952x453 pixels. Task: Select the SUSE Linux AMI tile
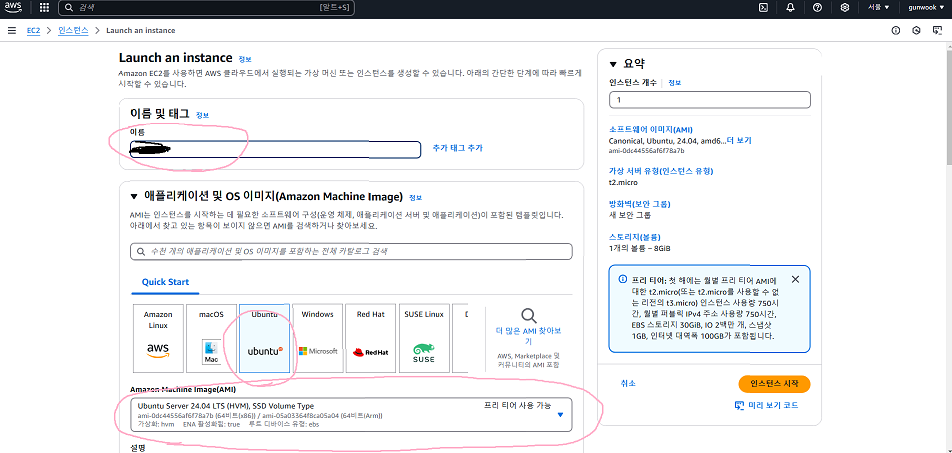pyautogui.click(x=424, y=338)
